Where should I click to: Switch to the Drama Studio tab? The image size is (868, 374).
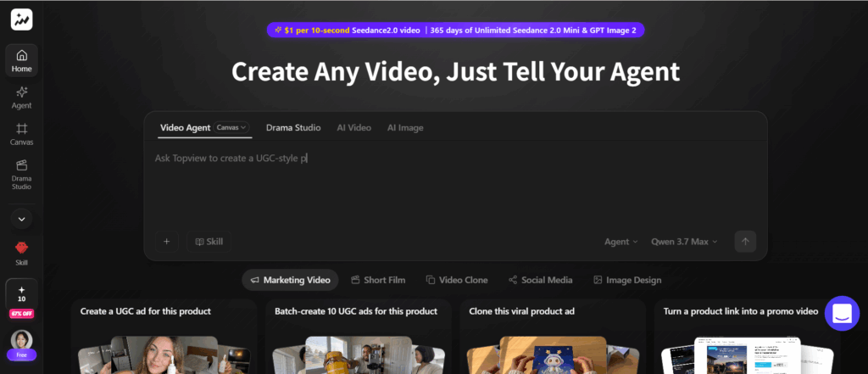pyautogui.click(x=293, y=127)
